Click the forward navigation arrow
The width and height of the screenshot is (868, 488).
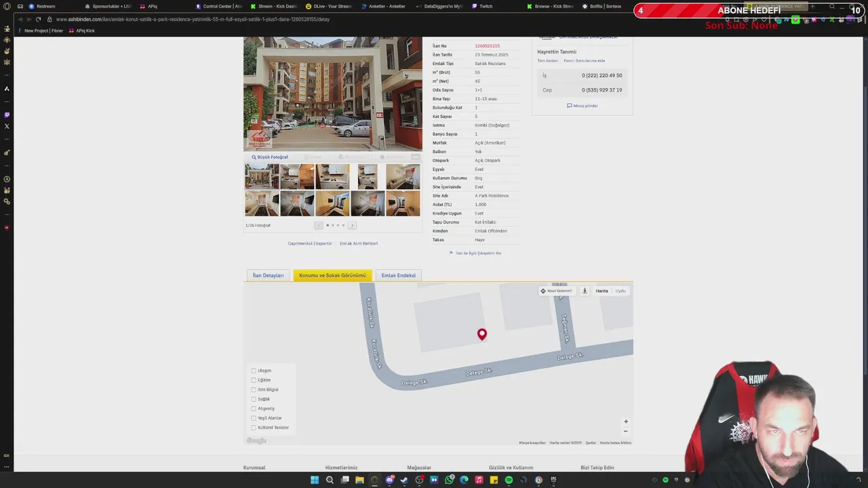coord(28,19)
